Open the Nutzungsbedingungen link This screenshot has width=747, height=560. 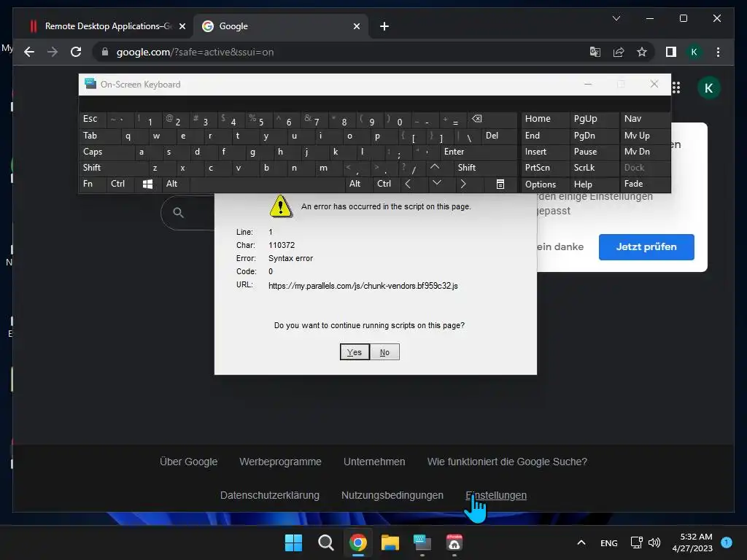pyautogui.click(x=392, y=495)
